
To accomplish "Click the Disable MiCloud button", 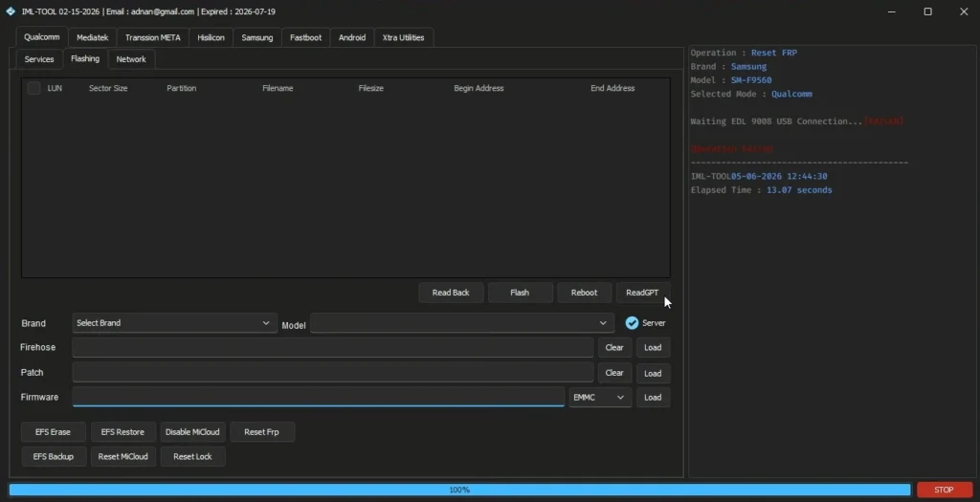I will 192,431.
